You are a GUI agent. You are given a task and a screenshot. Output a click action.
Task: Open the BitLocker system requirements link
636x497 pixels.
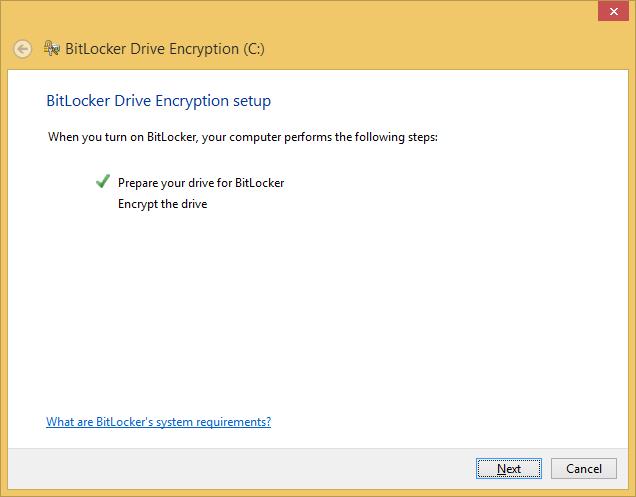tap(158, 422)
